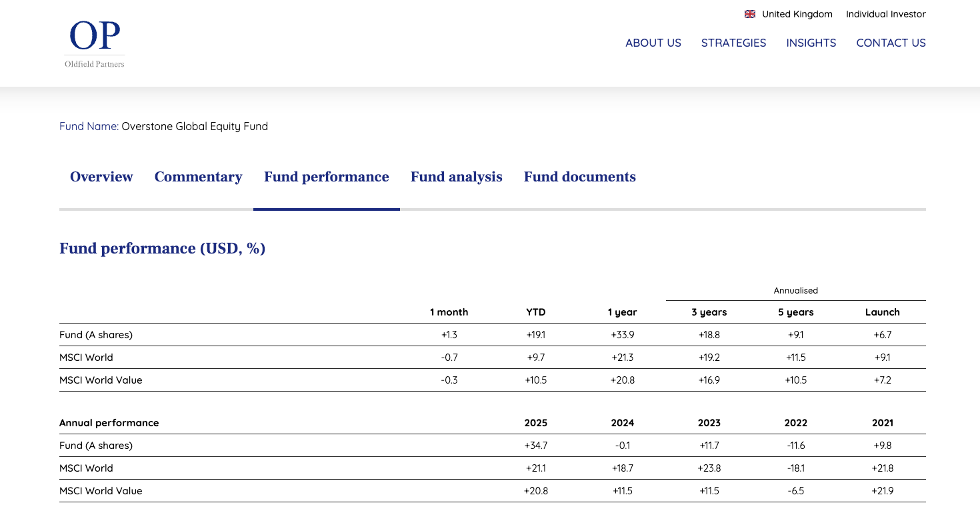Click the MSCI World 2023 value +23.8
The width and height of the screenshot is (980, 519).
coord(709,468)
